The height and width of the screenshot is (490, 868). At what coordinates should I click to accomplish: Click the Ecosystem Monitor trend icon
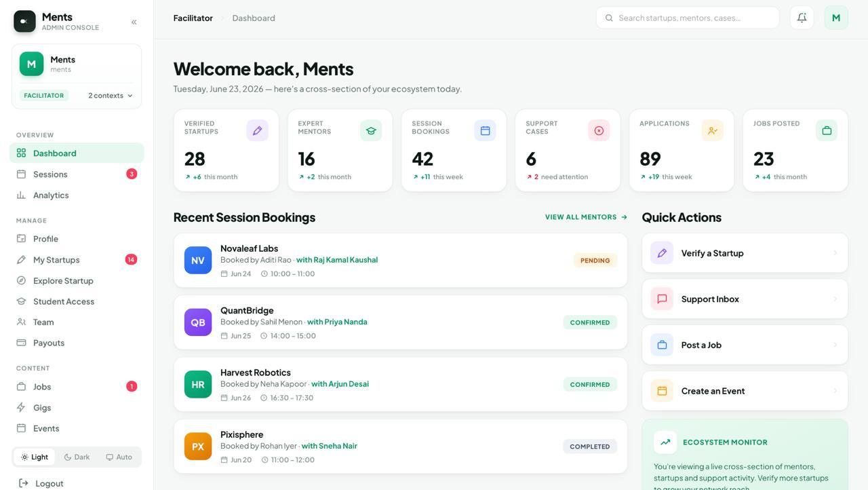[665, 442]
